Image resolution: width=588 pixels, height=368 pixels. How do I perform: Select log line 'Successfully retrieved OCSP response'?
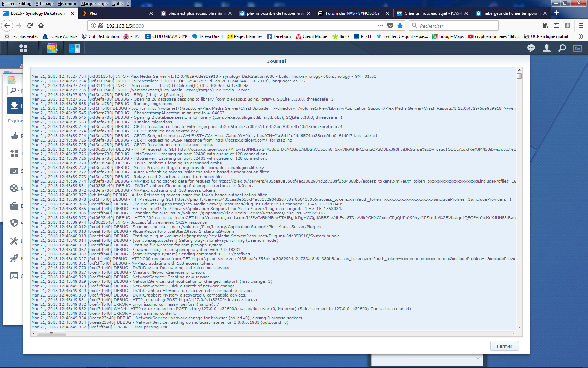(119, 222)
